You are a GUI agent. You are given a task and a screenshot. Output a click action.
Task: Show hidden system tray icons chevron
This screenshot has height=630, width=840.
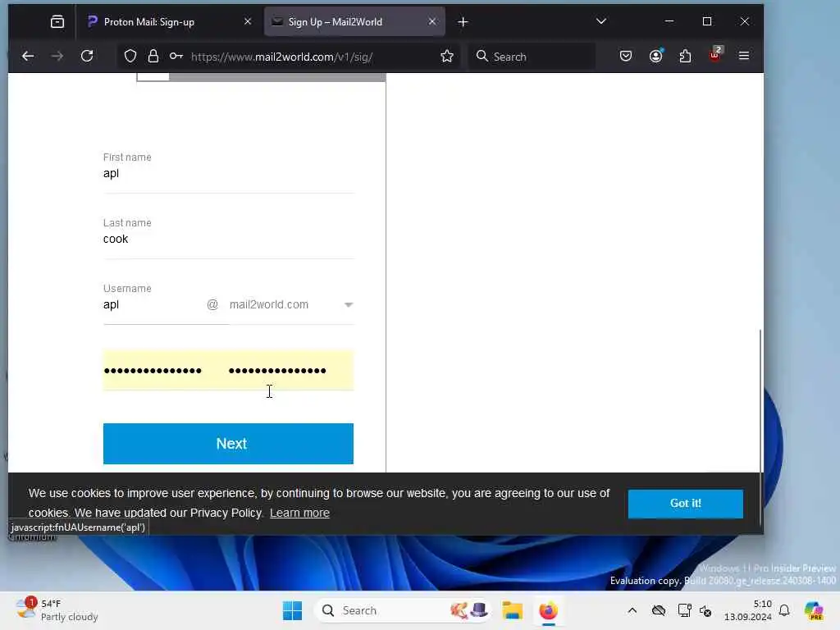tap(632, 610)
